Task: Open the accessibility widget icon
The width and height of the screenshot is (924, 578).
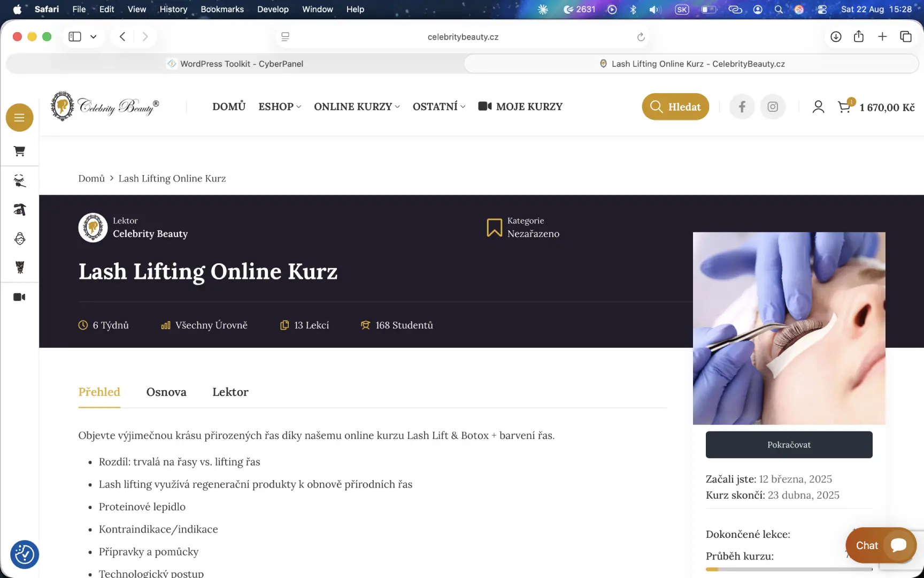Action: click(25, 554)
